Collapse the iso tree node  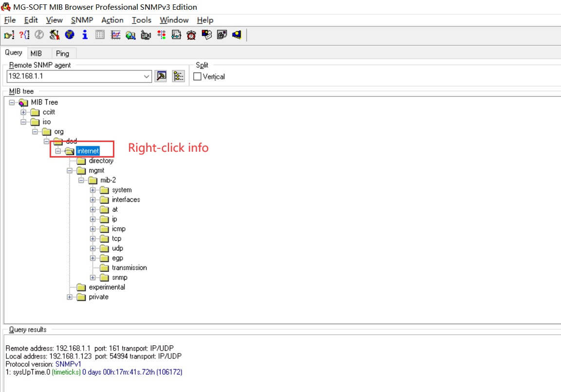tap(23, 122)
